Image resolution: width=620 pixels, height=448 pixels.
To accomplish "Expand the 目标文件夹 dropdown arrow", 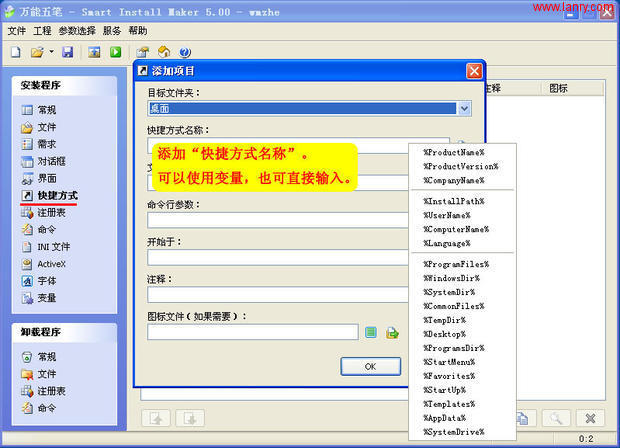I will tap(465, 108).
